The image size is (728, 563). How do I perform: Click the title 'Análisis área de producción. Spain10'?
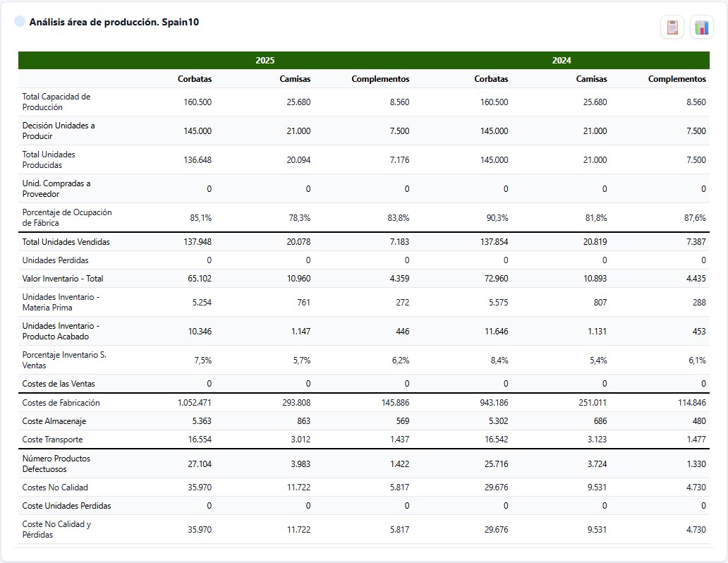coord(114,23)
